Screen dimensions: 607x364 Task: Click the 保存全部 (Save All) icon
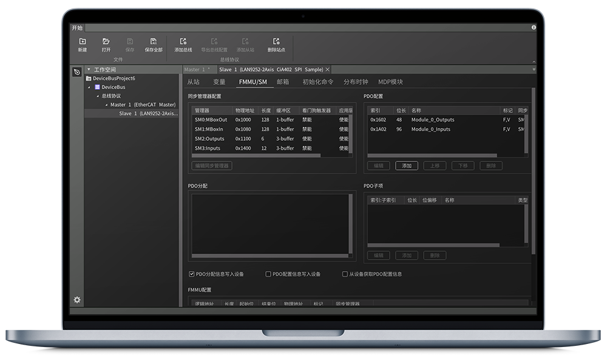coord(154,42)
